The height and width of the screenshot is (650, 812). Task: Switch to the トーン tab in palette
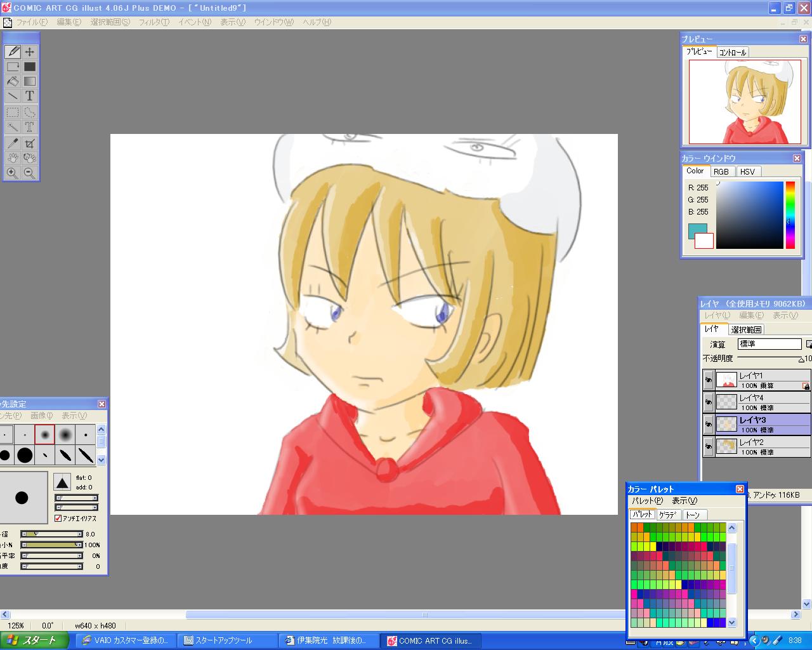(693, 515)
